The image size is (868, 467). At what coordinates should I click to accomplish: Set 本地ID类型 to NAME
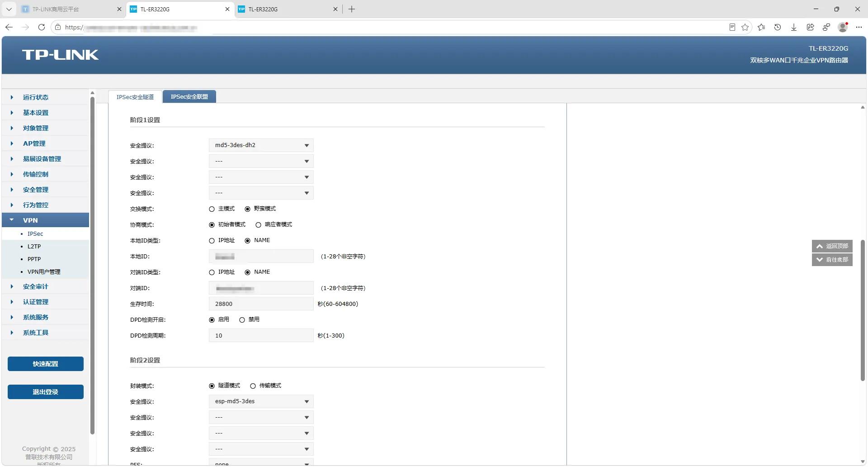coord(247,241)
